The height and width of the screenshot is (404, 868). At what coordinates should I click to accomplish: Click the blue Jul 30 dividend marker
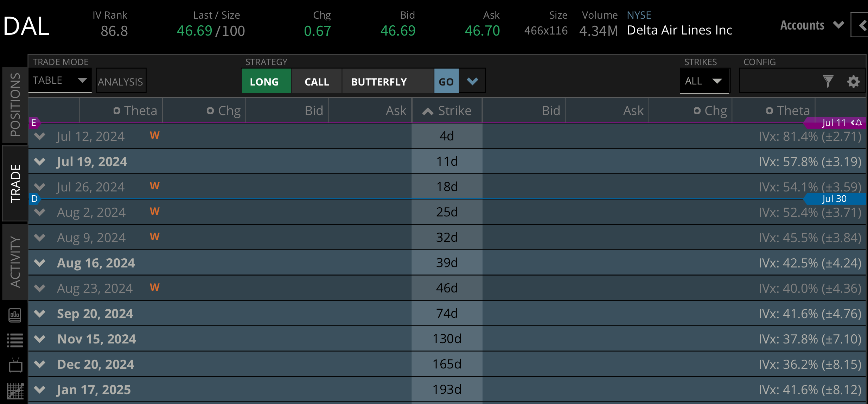834,199
